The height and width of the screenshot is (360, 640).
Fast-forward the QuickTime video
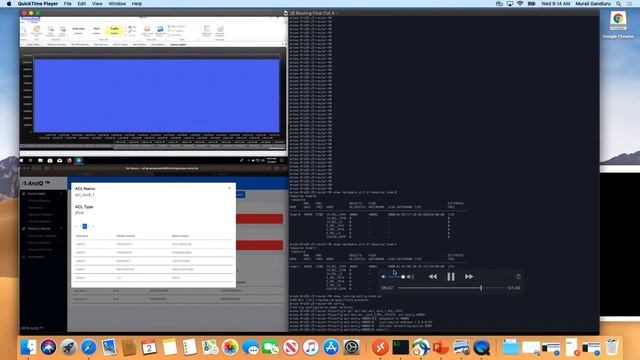pyautogui.click(x=469, y=277)
